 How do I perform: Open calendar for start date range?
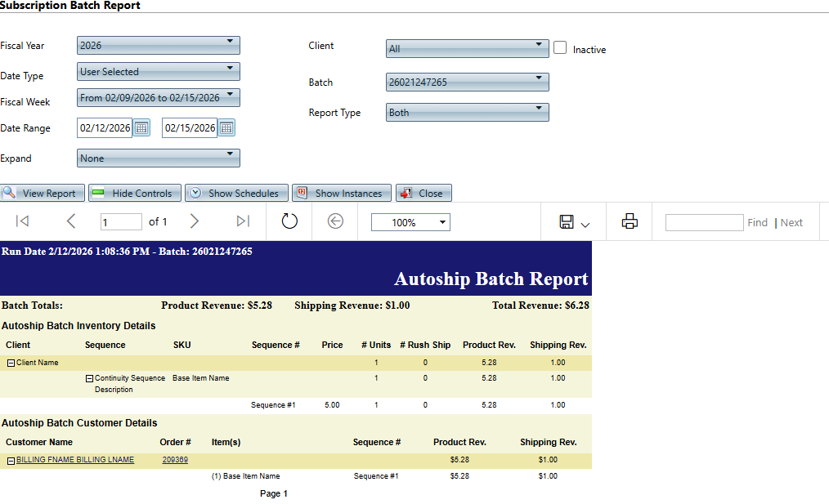click(141, 127)
